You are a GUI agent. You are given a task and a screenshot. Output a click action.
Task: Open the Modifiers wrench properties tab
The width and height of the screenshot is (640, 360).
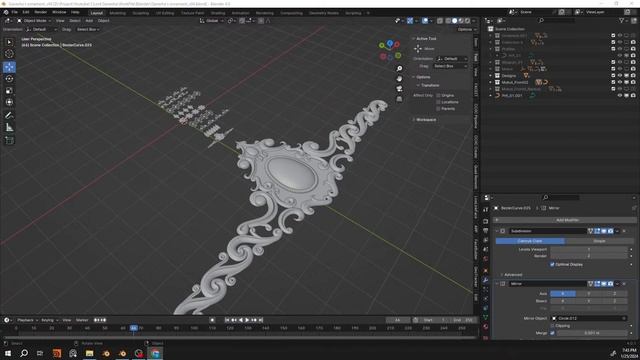click(x=485, y=280)
